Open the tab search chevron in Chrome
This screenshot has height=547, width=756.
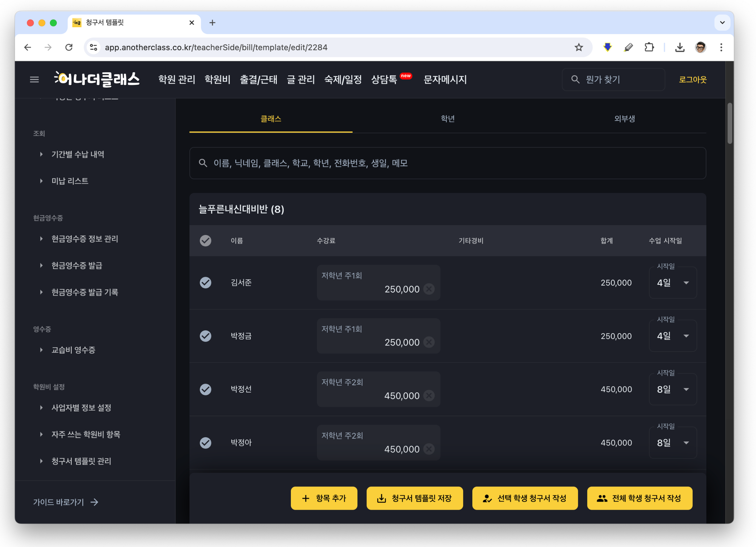click(x=722, y=23)
